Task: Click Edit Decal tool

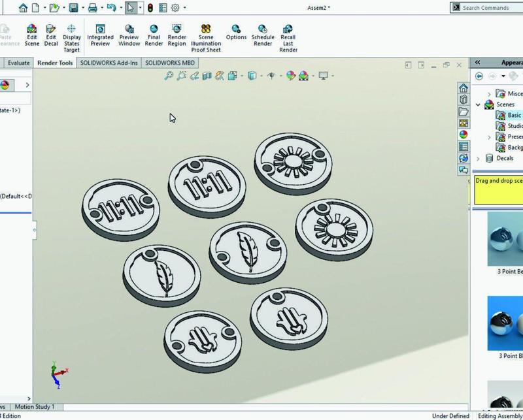Action: coord(51,35)
